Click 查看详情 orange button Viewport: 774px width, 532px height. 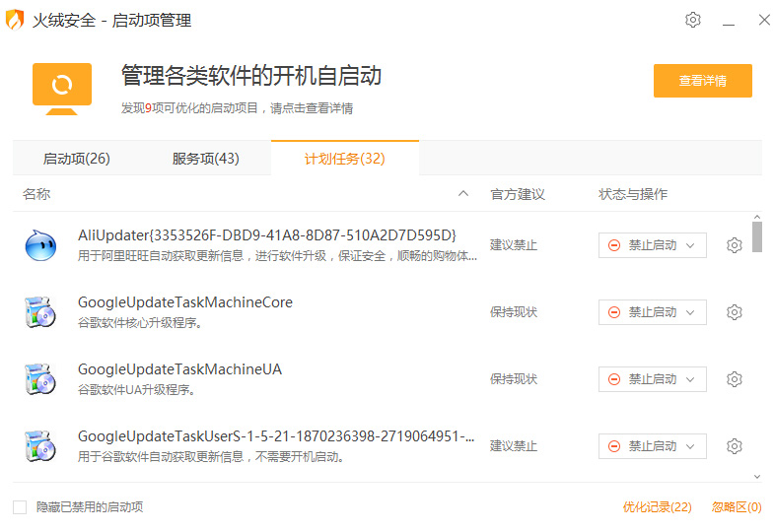click(702, 81)
